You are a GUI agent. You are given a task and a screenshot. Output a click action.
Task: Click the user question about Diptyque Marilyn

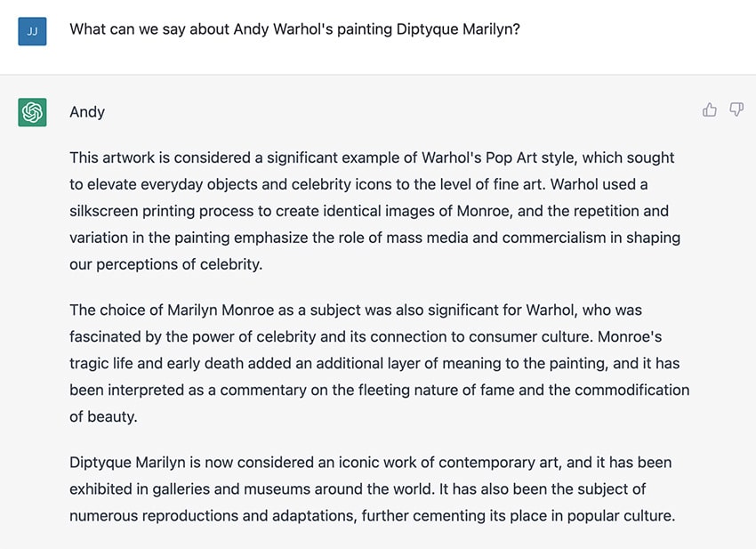click(x=294, y=28)
